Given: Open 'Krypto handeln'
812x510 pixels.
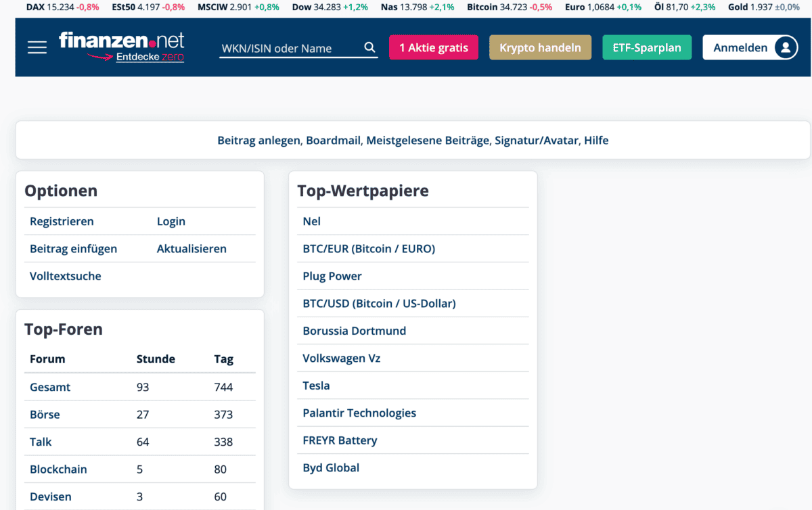Looking at the screenshot, I should coord(539,47).
